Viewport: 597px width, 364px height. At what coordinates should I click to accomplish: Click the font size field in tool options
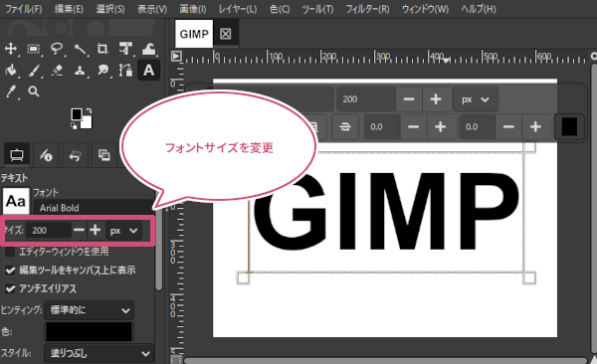49,231
